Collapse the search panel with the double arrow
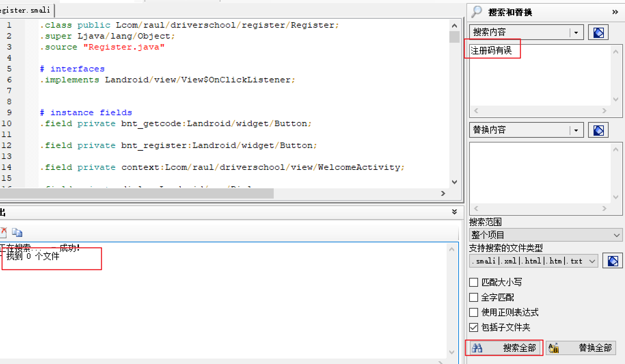The image size is (625, 364). pos(615,12)
